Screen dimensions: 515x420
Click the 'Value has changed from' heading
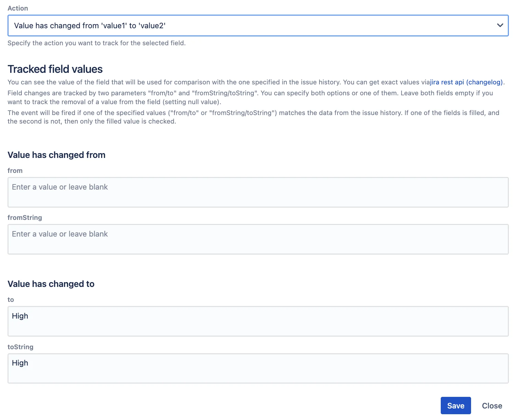point(57,155)
